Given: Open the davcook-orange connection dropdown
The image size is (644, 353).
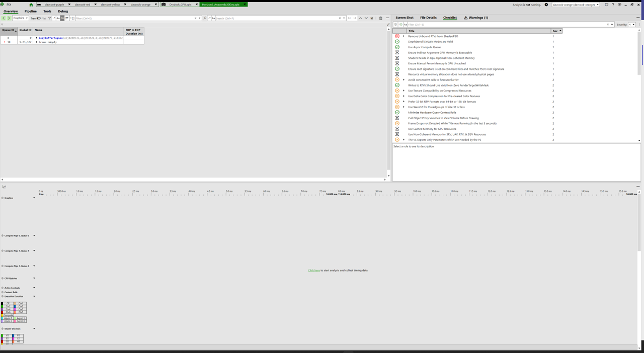Looking at the screenshot, I should coord(576,5).
